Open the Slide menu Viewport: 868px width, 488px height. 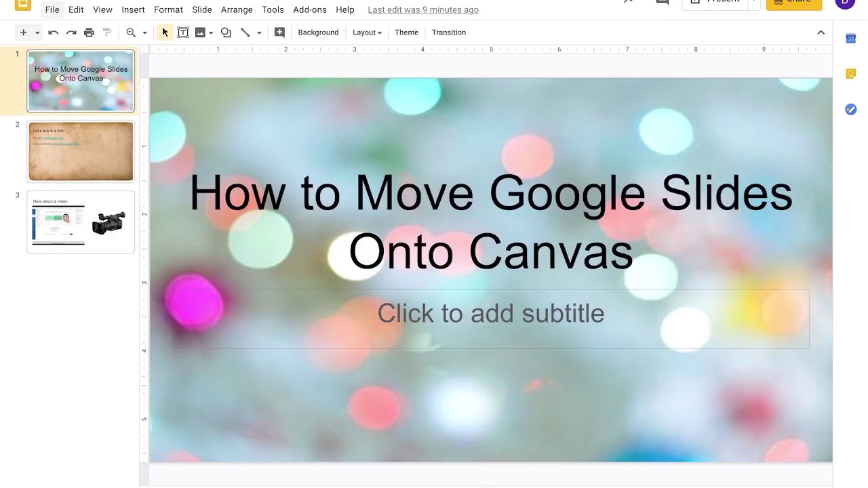click(202, 9)
